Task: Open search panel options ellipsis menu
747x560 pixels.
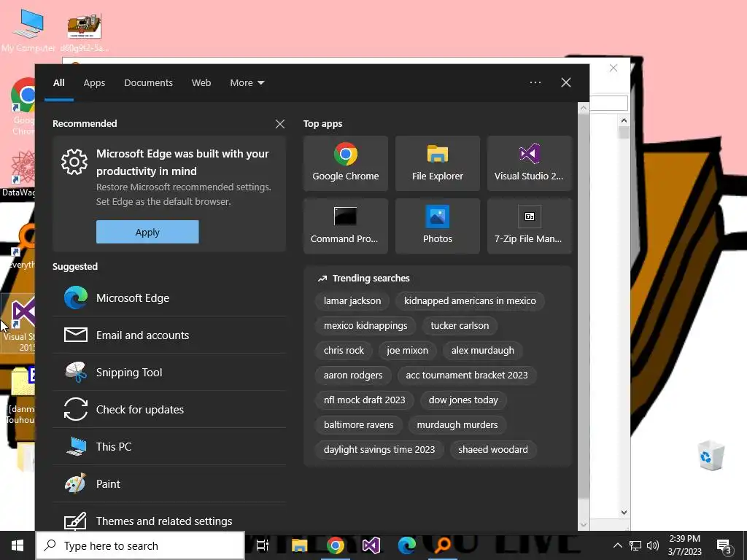Action: click(x=535, y=82)
